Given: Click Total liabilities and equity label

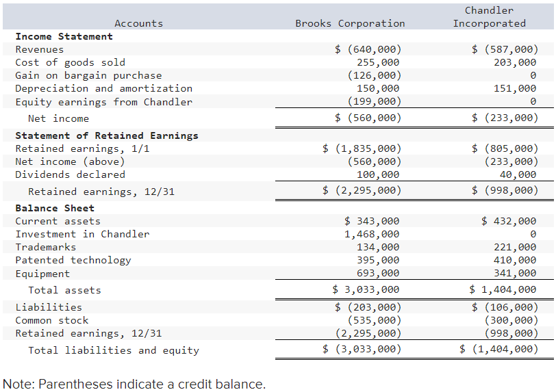Looking at the screenshot, I should point(114,350).
